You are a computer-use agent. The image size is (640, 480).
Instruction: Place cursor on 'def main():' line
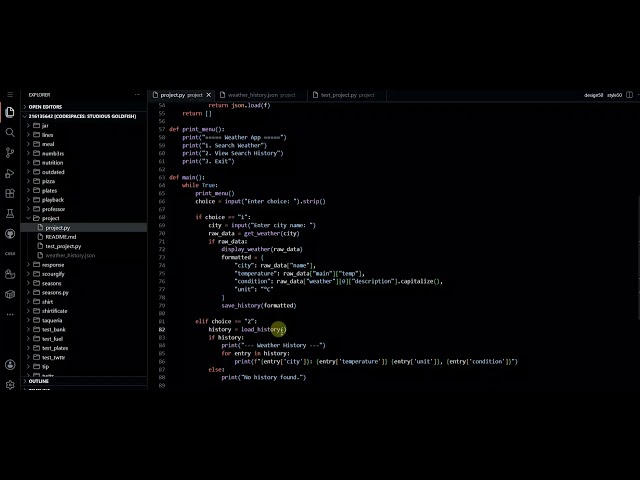[x=187, y=177]
